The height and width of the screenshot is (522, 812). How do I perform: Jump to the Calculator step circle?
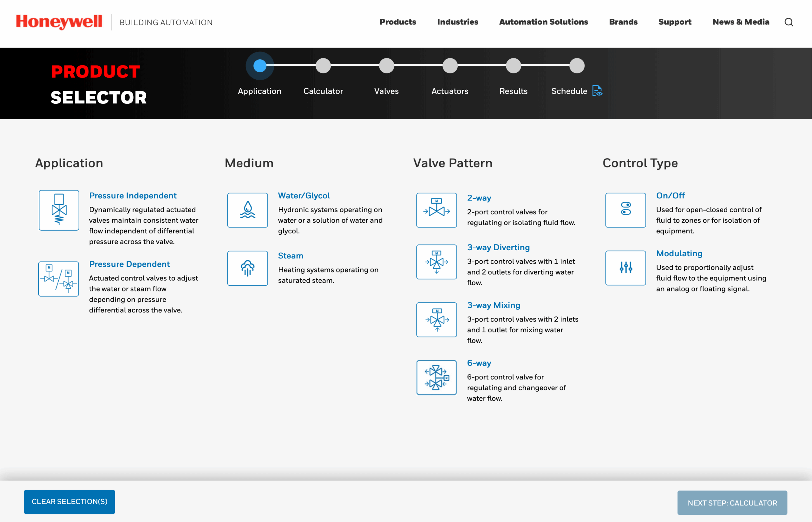323,66
